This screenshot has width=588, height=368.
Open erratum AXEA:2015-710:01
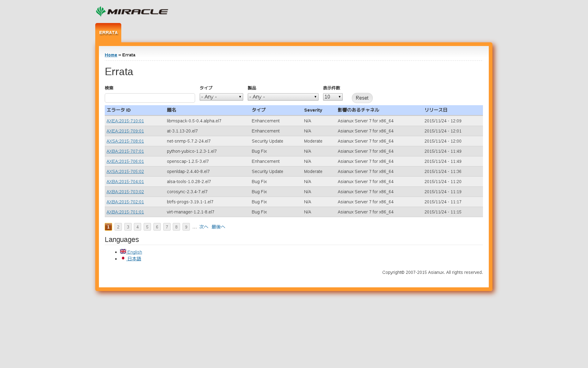tap(125, 121)
